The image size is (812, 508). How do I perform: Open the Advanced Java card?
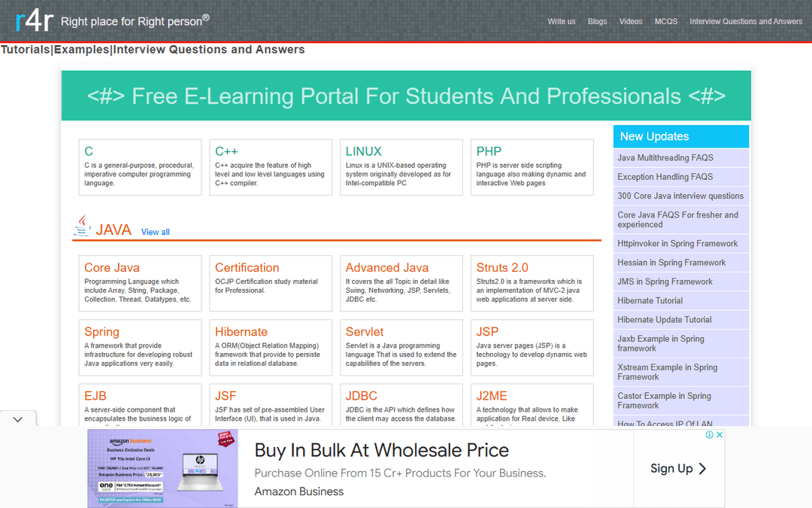[x=401, y=283]
